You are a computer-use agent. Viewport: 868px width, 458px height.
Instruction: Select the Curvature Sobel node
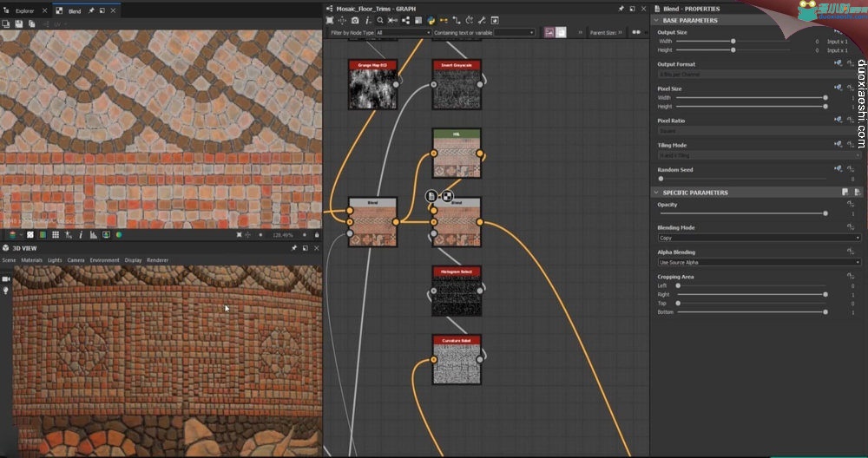tap(457, 358)
